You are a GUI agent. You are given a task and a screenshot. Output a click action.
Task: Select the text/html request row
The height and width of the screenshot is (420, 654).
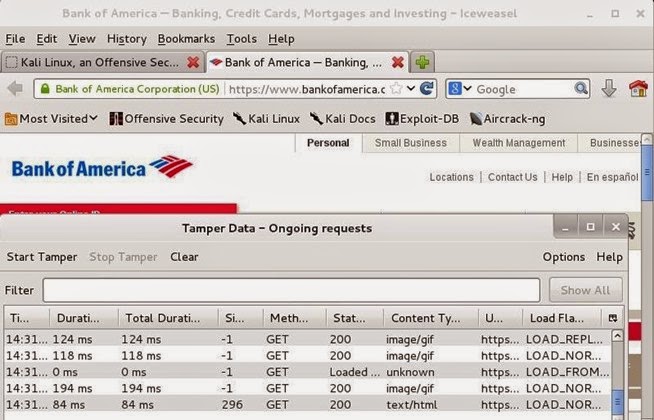coord(308,405)
